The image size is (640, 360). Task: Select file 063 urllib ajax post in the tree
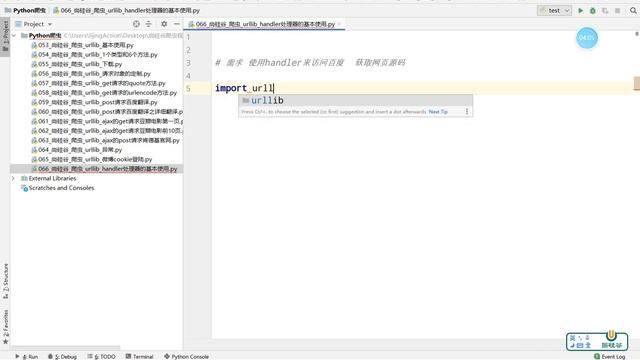pyautogui.click(x=105, y=140)
